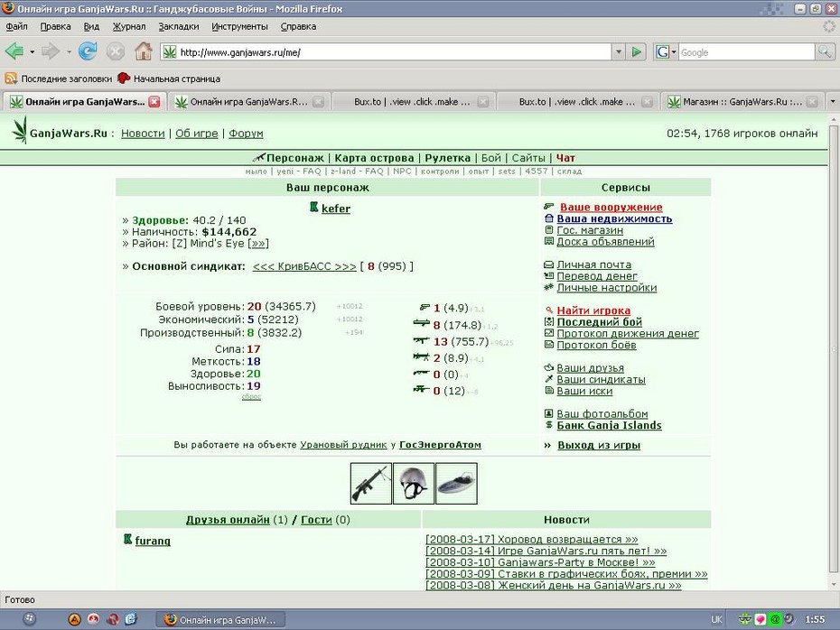Viewport: 840px width, 630px height.
Task: Reload the page with the refresh icon
Action: click(x=88, y=51)
